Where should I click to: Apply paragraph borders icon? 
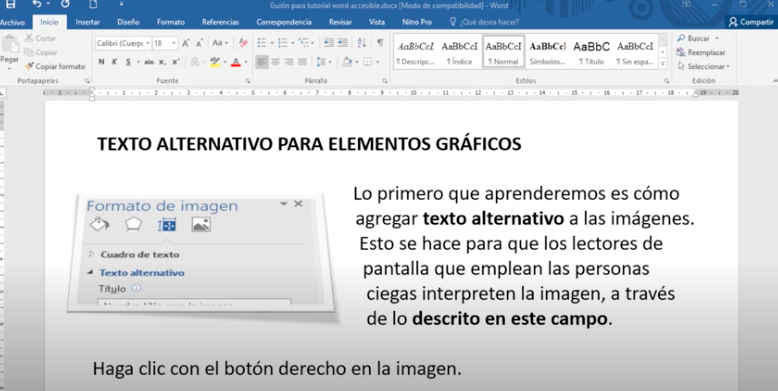pyautogui.click(x=367, y=62)
